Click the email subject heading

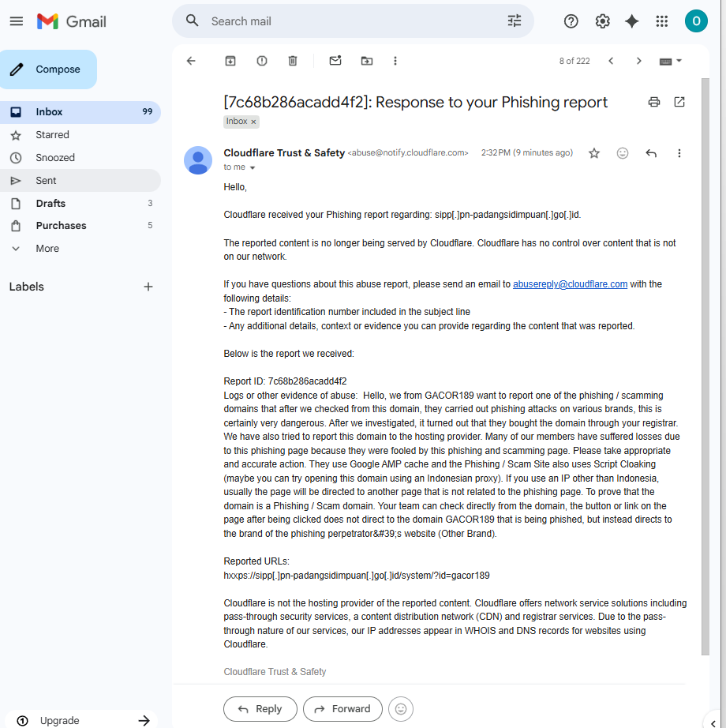point(415,102)
